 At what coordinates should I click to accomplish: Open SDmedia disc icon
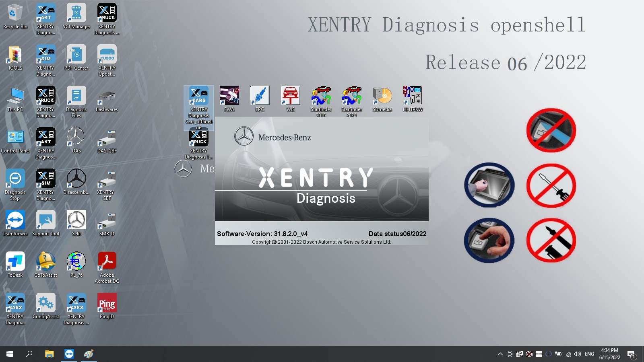point(382,99)
